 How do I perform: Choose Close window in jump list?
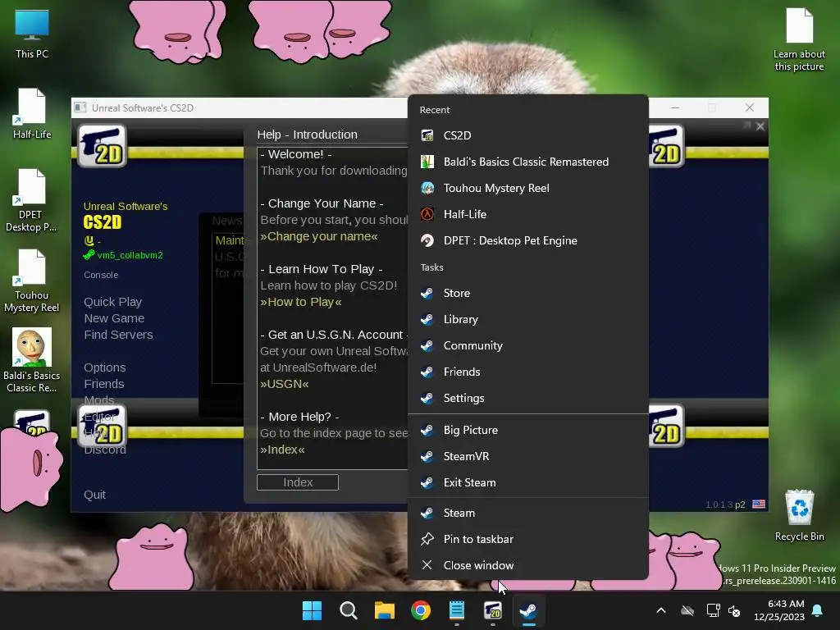tap(527, 566)
